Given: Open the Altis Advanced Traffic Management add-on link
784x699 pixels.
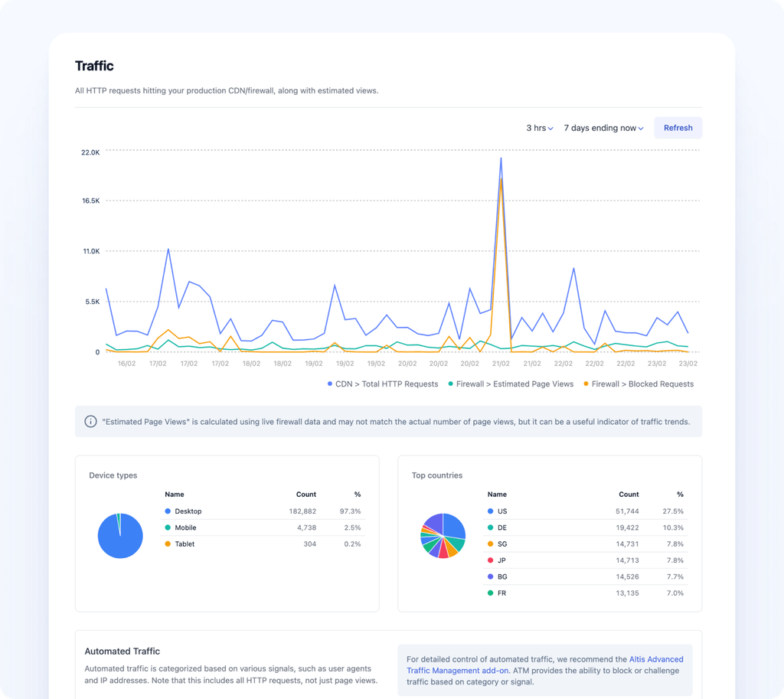Looking at the screenshot, I should [656, 659].
